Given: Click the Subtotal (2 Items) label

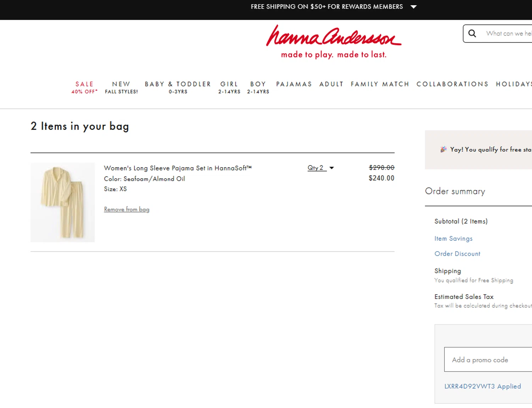Looking at the screenshot, I should (461, 221).
